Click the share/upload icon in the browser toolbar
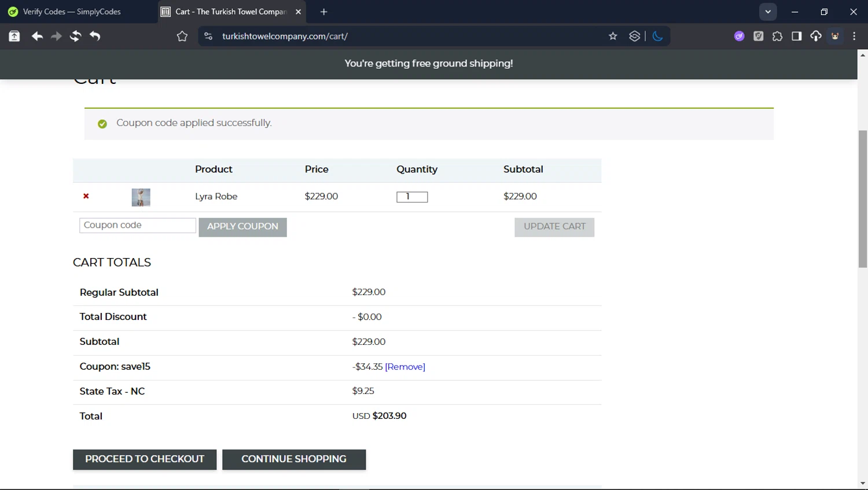Image resolution: width=868 pixels, height=490 pixels. 14,36
